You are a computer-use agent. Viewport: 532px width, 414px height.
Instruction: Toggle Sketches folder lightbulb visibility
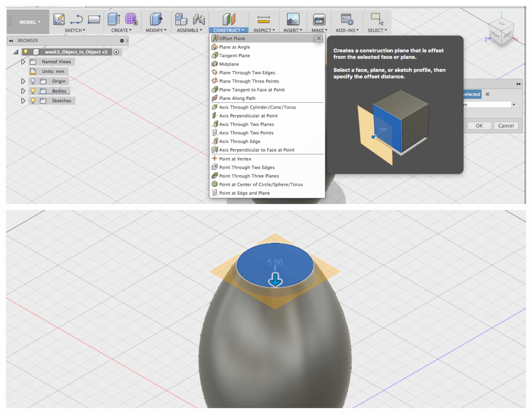point(33,101)
